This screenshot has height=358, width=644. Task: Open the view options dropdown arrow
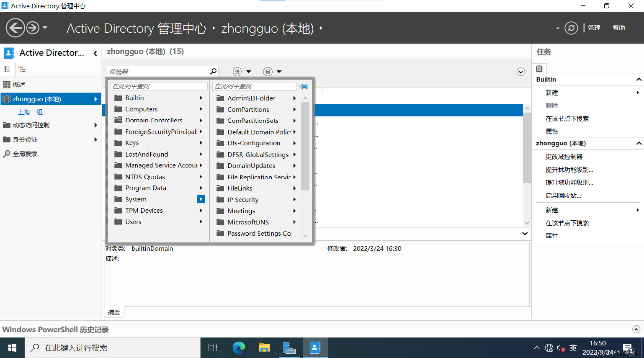249,71
